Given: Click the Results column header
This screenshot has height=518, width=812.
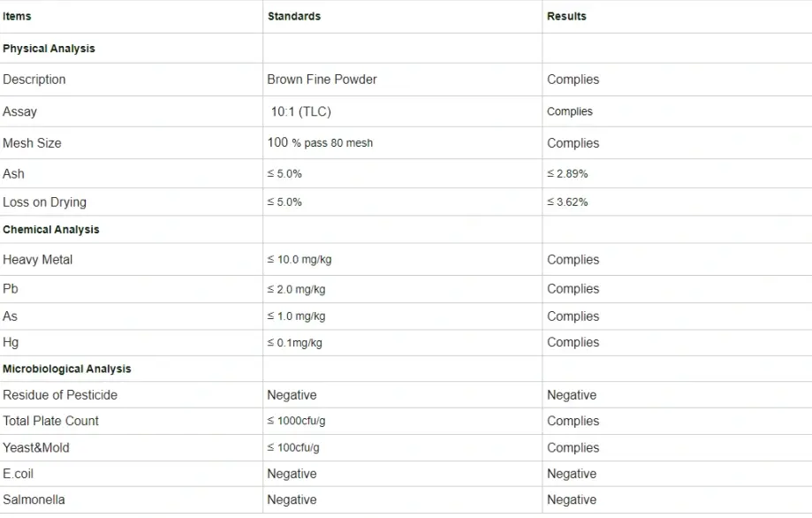Looking at the screenshot, I should coord(566,16).
